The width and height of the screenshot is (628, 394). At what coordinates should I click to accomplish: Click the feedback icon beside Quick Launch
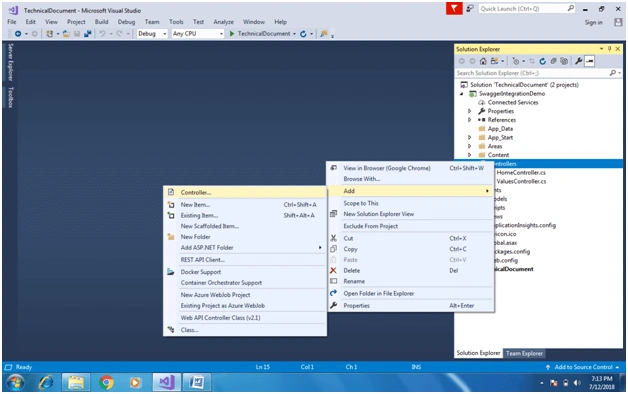coord(470,8)
